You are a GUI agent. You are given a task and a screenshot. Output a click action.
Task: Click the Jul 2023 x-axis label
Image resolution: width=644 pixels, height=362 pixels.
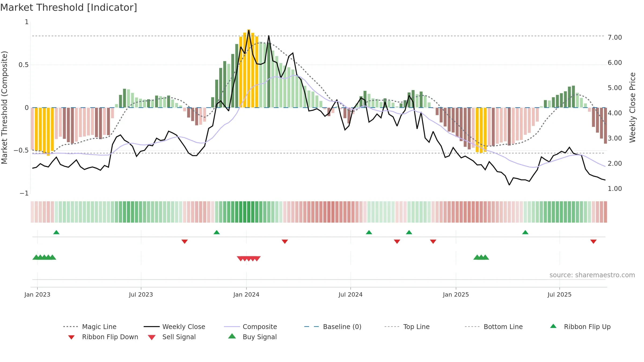coord(141,294)
